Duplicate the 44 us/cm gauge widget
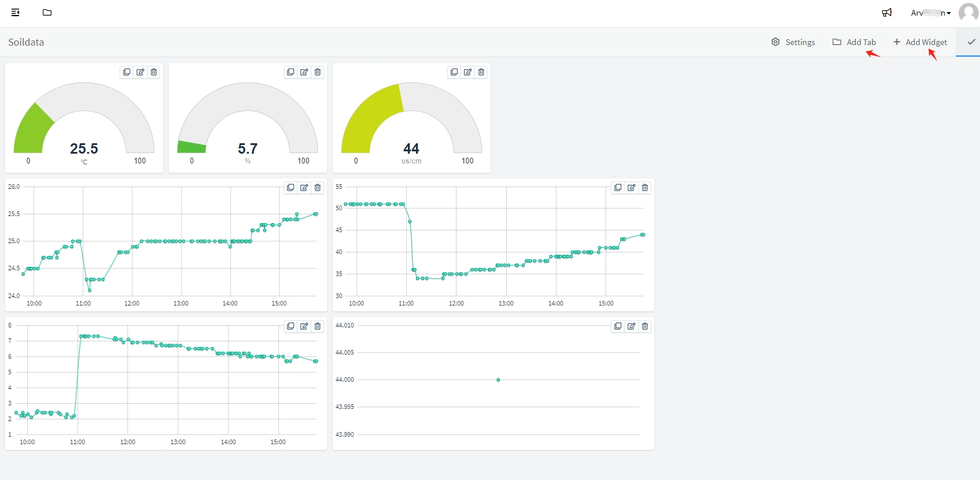The width and height of the screenshot is (980, 480). point(454,72)
